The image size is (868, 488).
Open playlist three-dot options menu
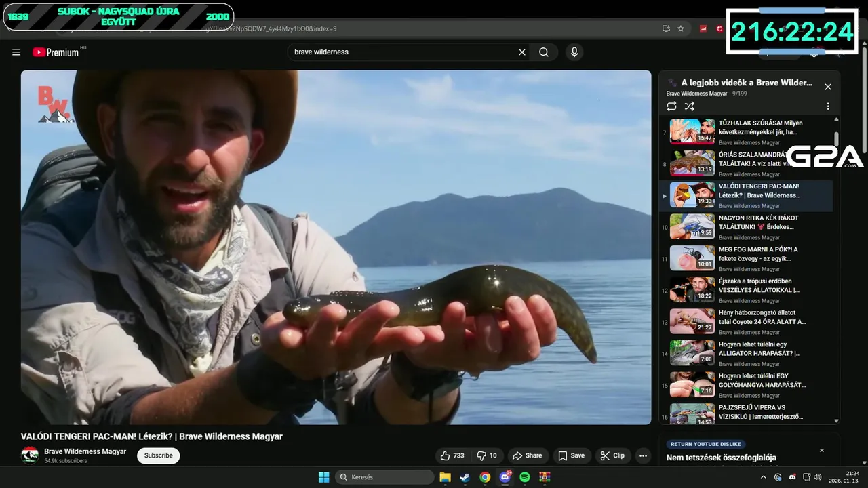[x=828, y=106]
